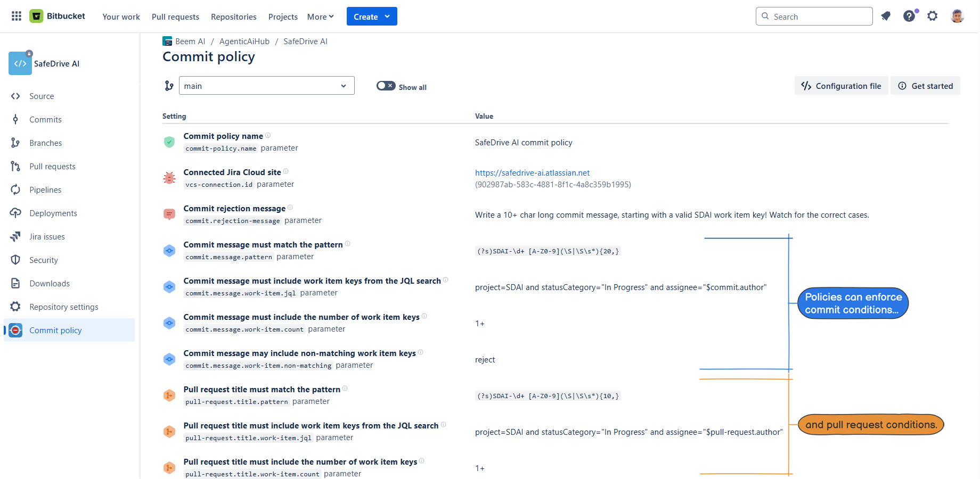The image size is (980, 479).
Task: Select the Security shield icon
Action: pyautogui.click(x=16, y=260)
